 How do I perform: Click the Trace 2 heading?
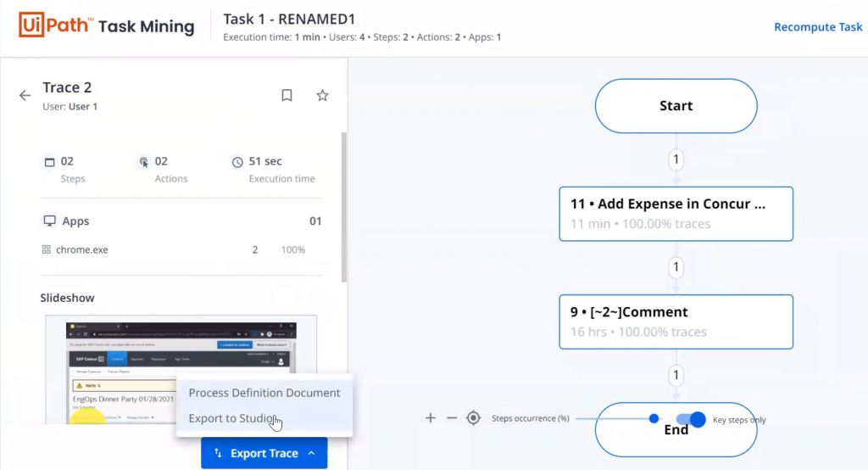(x=67, y=87)
